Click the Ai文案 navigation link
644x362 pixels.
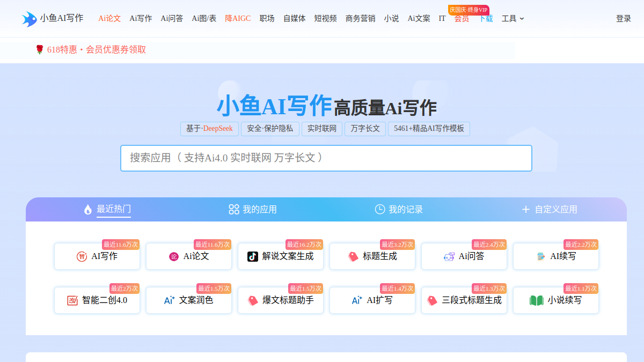[419, 18]
